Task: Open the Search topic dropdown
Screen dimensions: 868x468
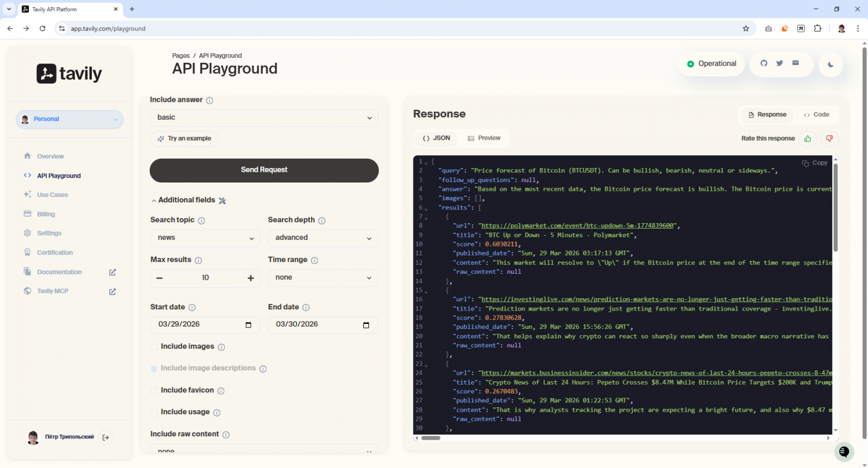Action: pyautogui.click(x=205, y=238)
